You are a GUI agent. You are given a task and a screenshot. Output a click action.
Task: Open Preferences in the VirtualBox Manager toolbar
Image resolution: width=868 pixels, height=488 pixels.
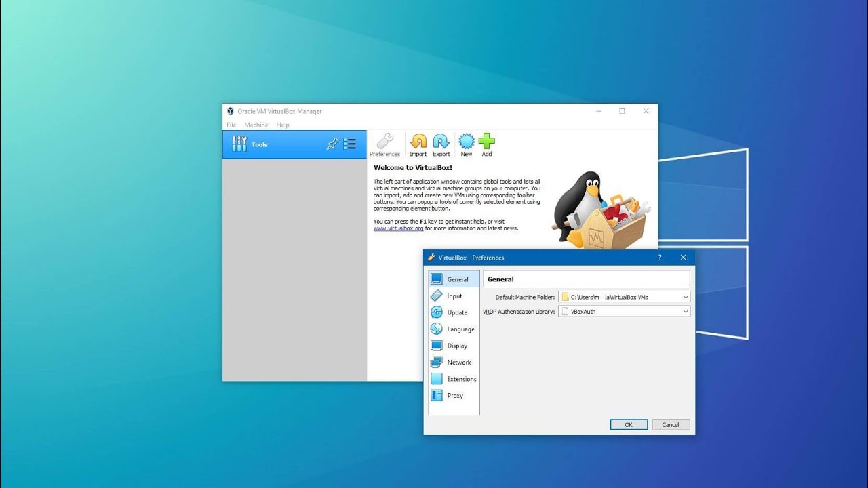click(384, 145)
